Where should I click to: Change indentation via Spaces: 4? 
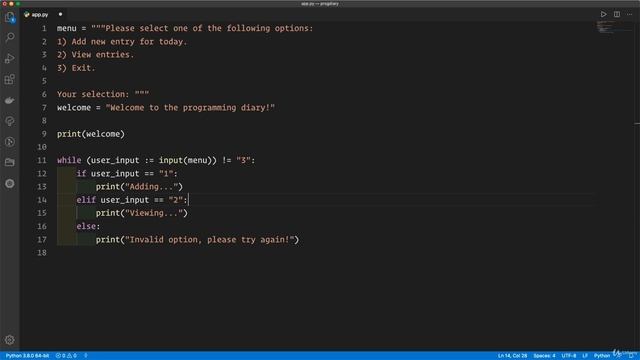[x=544, y=356]
